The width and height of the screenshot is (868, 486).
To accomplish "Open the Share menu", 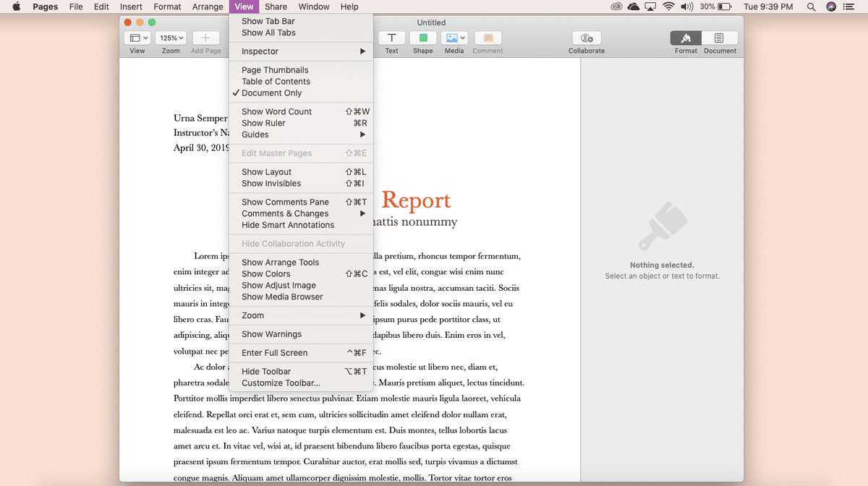I will pos(276,7).
